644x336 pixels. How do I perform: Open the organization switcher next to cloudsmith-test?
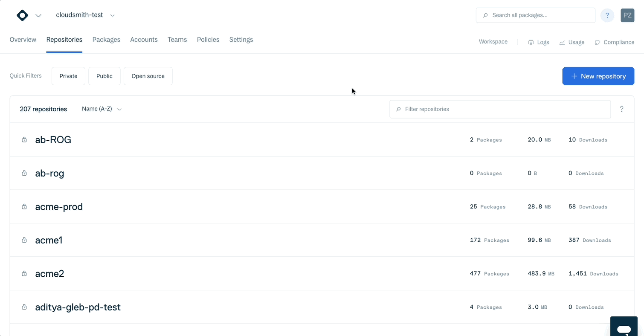point(112,15)
